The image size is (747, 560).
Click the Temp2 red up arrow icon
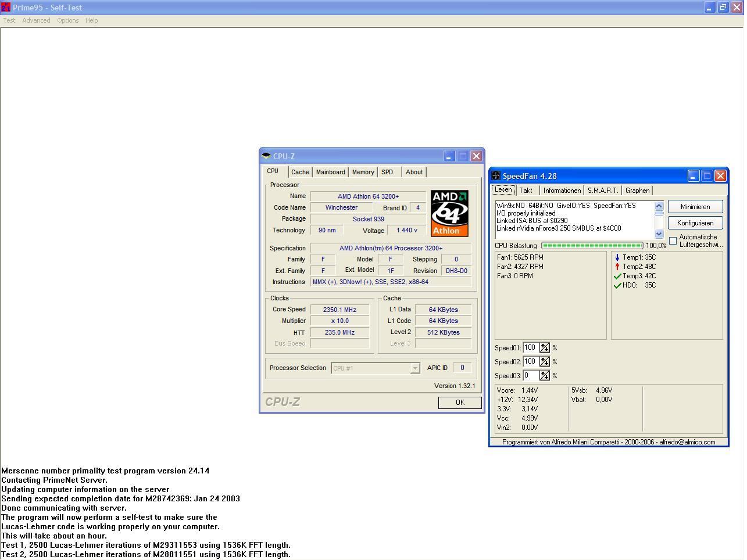click(617, 267)
